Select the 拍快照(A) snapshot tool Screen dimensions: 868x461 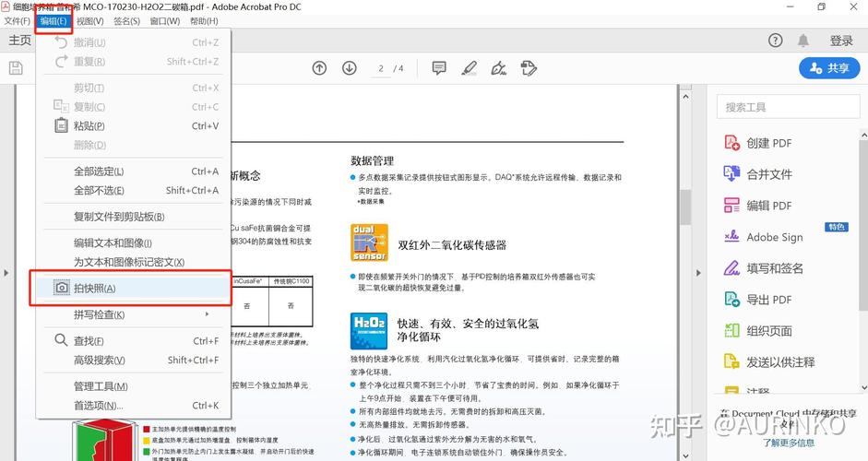tap(133, 289)
